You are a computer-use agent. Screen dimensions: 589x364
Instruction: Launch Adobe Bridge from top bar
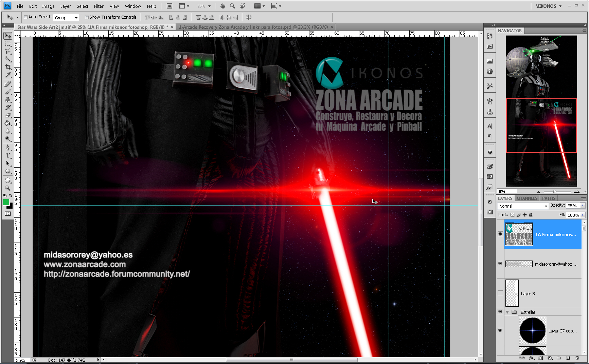tap(169, 6)
